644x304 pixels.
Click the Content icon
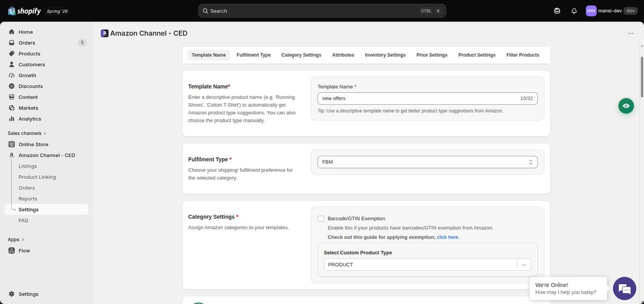pos(12,97)
